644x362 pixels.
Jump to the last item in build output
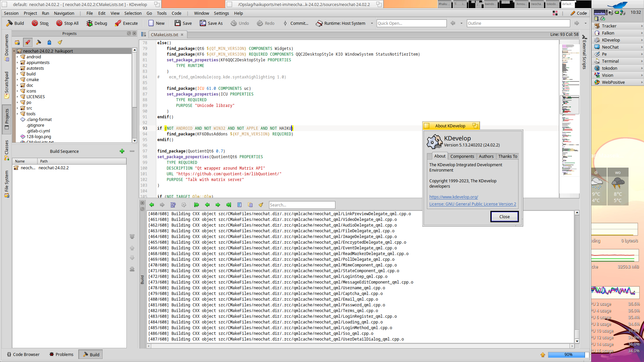229,205
